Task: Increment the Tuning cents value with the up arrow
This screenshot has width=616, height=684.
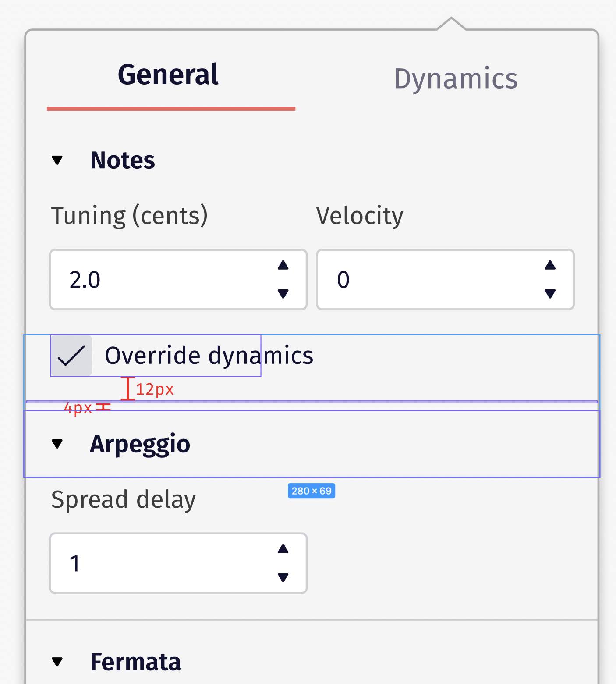Action: pos(283,265)
